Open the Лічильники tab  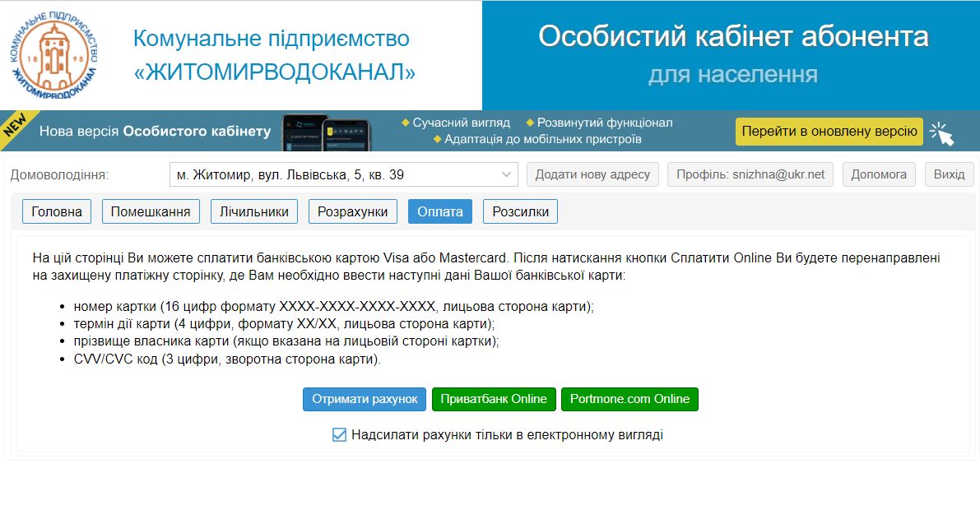(x=253, y=211)
